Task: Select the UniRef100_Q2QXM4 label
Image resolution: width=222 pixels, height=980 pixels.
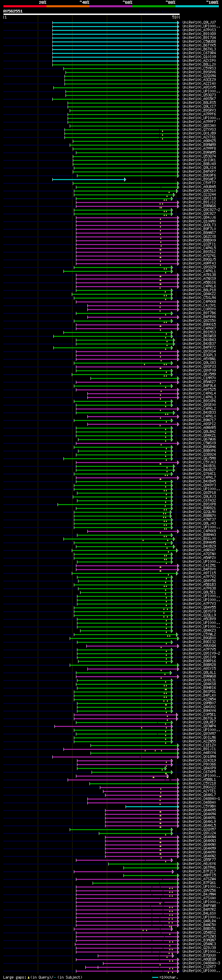Action: coord(199,76)
